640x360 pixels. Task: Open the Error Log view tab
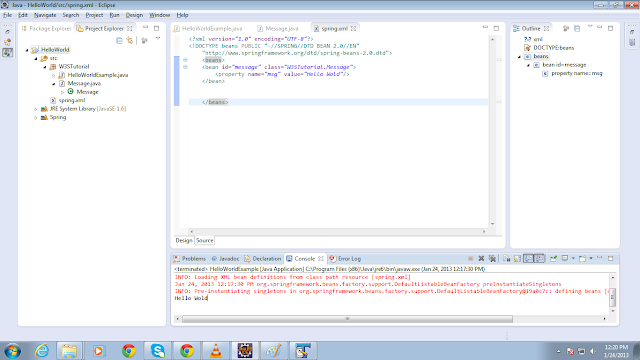345,259
